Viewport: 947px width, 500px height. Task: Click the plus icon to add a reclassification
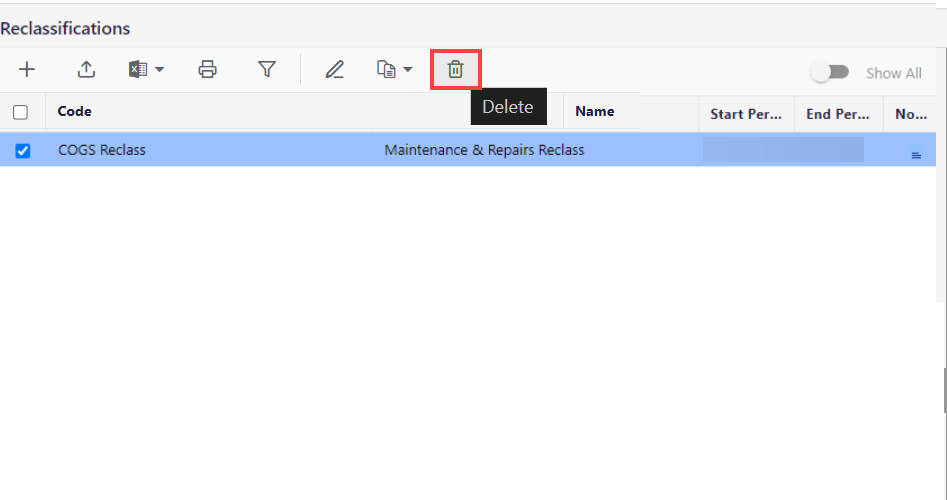pos(27,69)
